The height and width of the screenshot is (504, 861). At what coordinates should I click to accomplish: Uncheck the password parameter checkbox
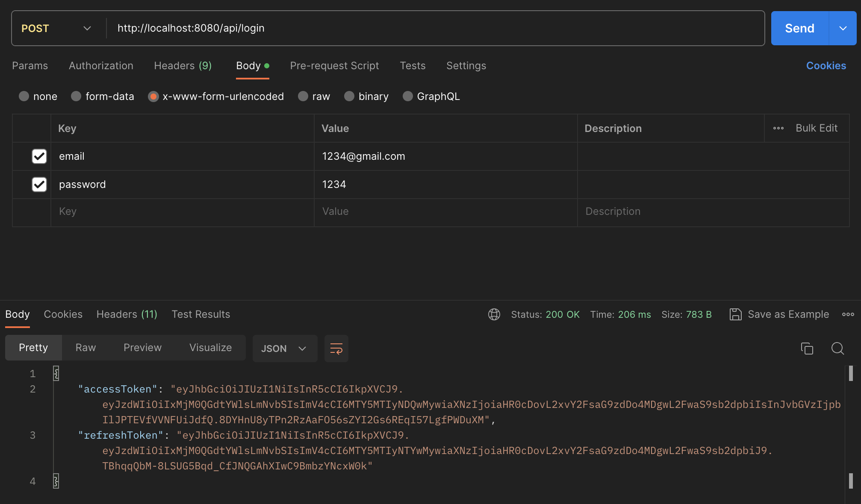(39, 185)
